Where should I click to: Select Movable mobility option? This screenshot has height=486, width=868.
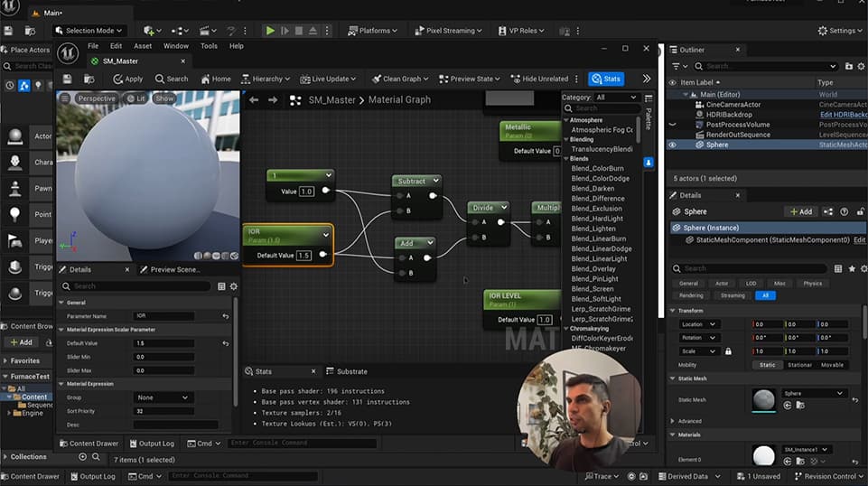click(x=832, y=365)
